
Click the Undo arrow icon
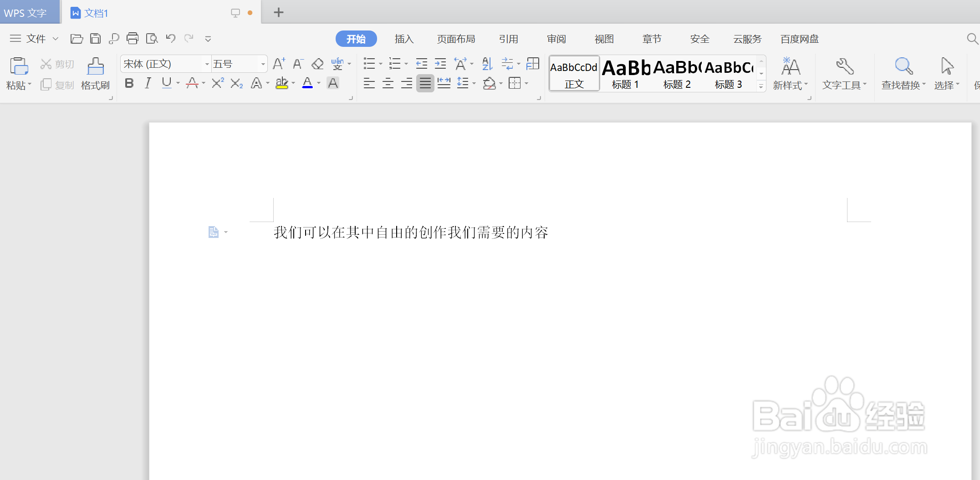[171, 39]
